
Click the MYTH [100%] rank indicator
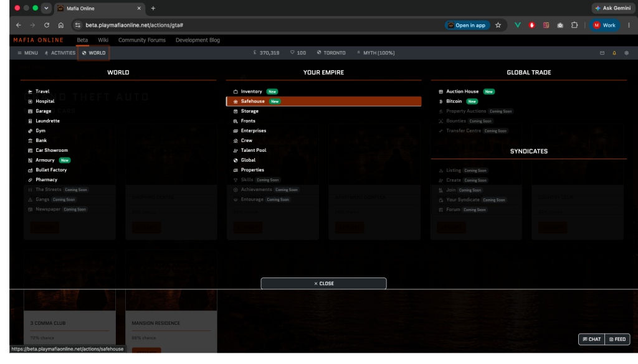point(376,53)
